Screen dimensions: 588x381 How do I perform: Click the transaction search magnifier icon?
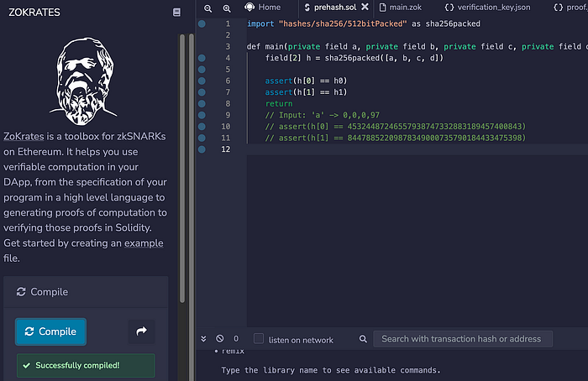pyautogui.click(x=363, y=339)
